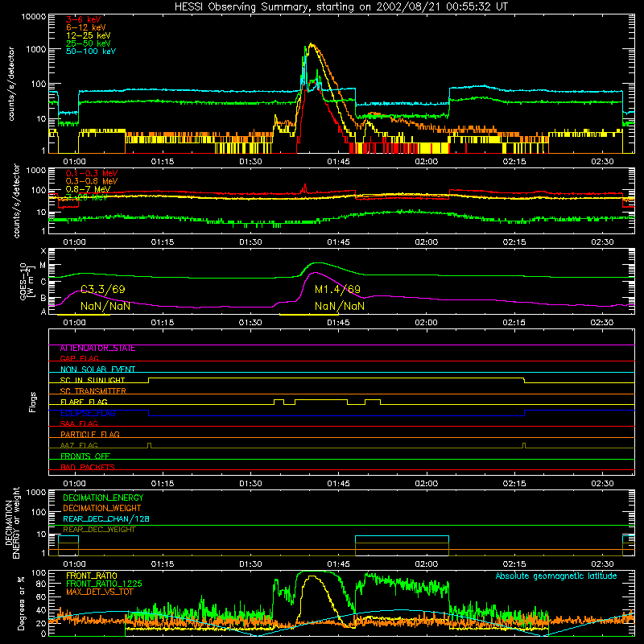Click the REAR_DEC_WEIGHT legend label
The width and height of the screenshot is (644, 644).
99,530
